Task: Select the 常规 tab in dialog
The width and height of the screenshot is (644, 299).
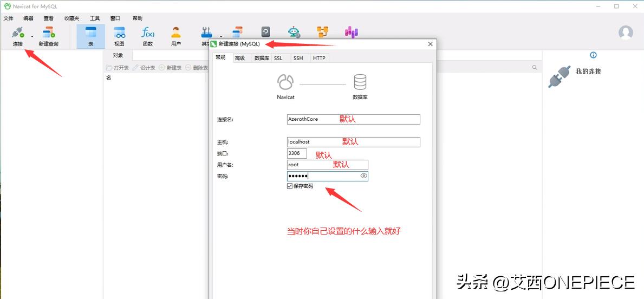Action: tap(220, 58)
